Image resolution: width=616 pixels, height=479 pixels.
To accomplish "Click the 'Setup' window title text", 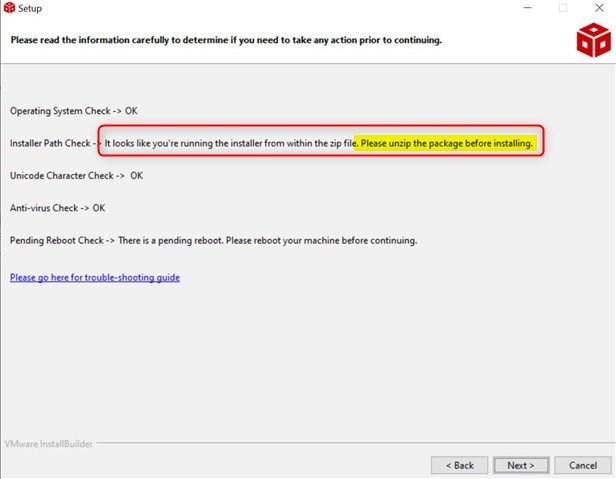I will [x=30, y=8].
